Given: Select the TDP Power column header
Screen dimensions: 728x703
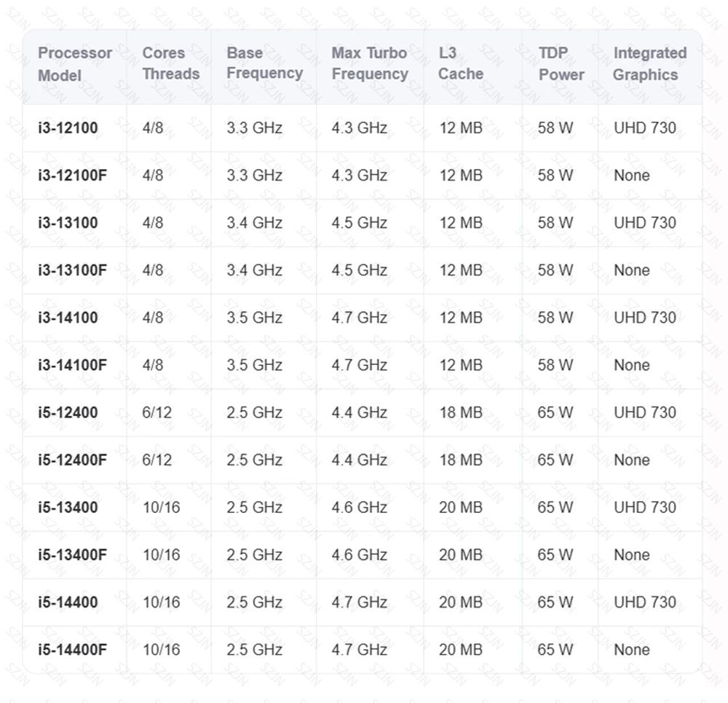Looking at the screenshot, I should 561,63.
